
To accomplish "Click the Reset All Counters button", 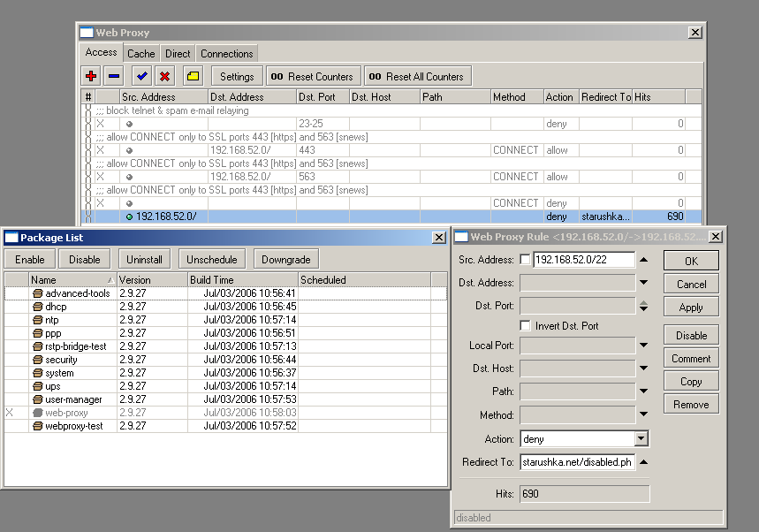I will [419, 75].
